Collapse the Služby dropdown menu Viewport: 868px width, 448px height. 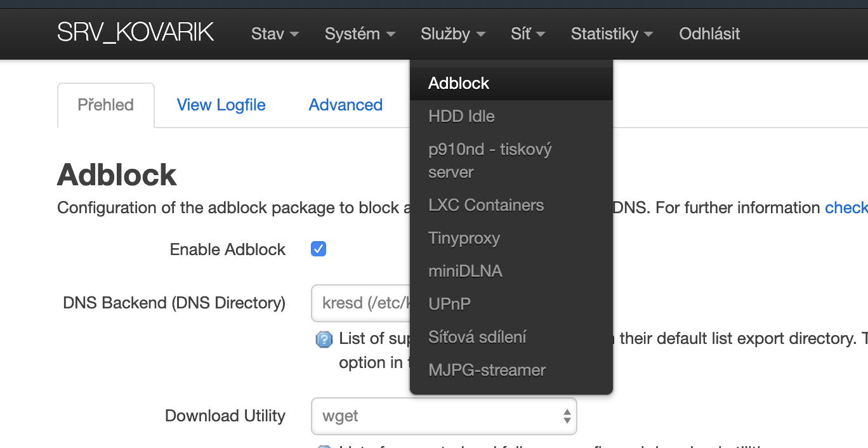click(452, 34)
